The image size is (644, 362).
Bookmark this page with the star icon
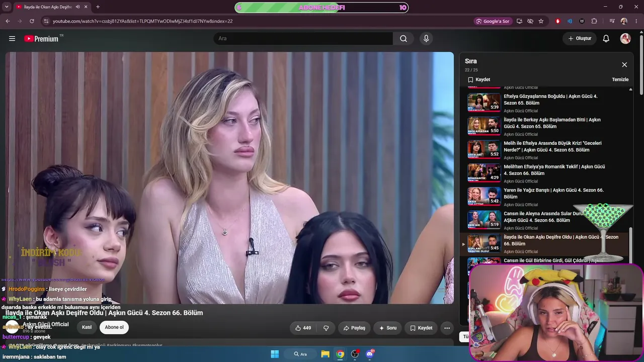[x=541, y=21]
